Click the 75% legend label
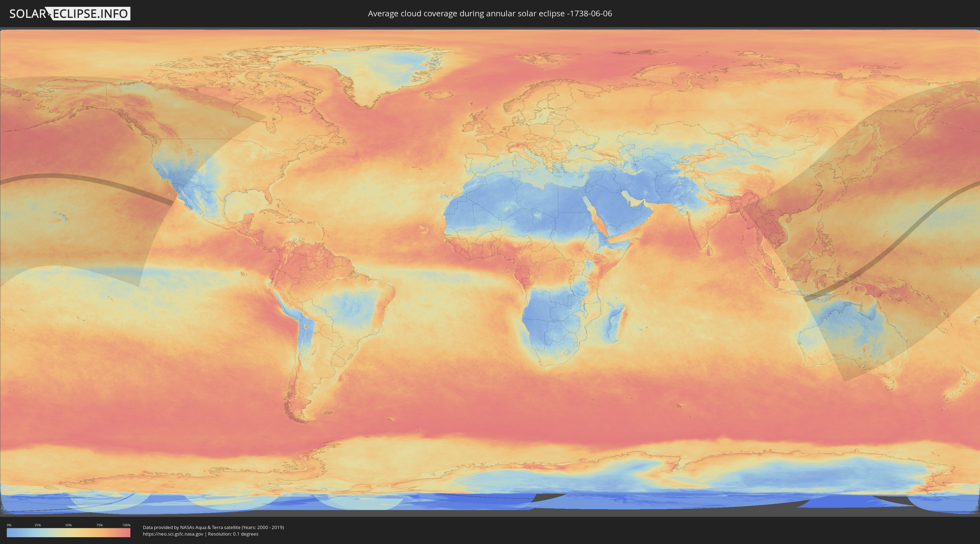The image size is (980, 544). (x=99, y=525)
